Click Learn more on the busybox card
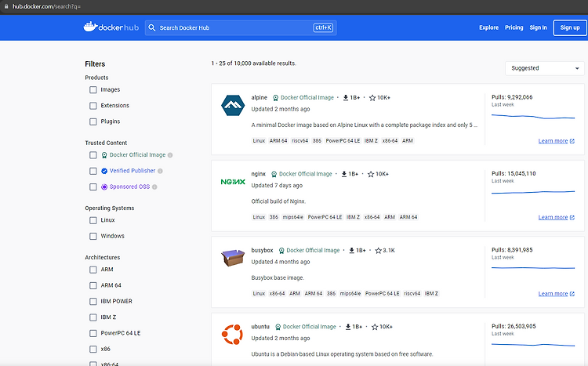The width and height of the screenshot is (588, 366). tap(553, 294)
